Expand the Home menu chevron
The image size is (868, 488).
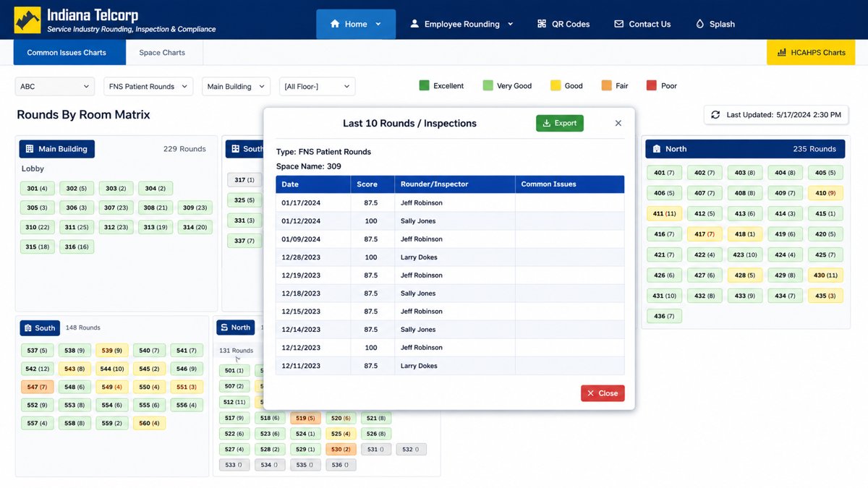point(378,24)
